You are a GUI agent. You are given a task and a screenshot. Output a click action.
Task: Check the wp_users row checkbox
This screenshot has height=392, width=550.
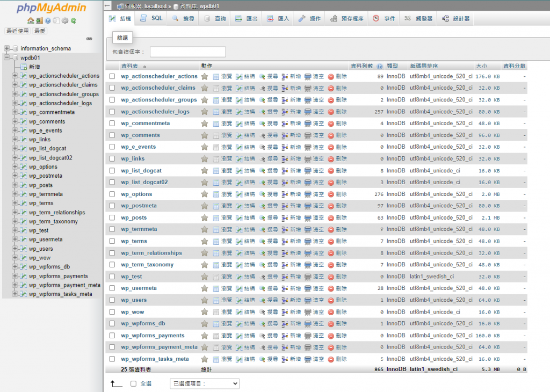[x=112, y=300]
